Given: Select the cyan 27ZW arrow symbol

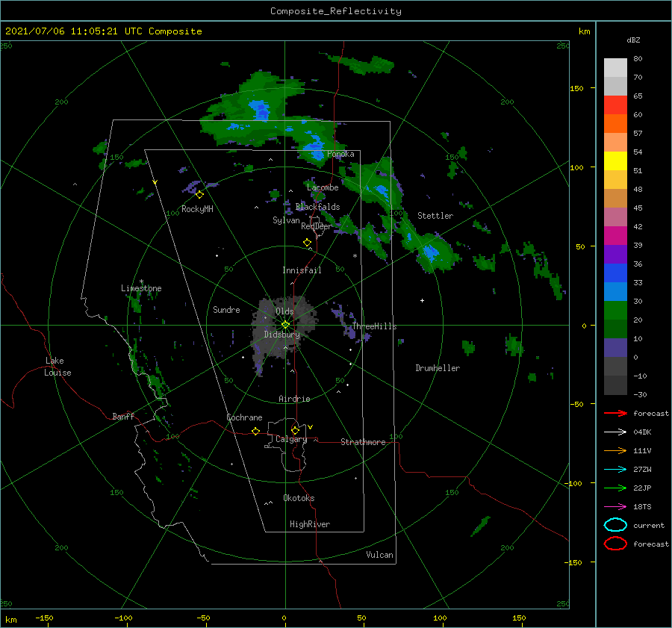Looking at the screenshot, I should (x=615, y=470).
